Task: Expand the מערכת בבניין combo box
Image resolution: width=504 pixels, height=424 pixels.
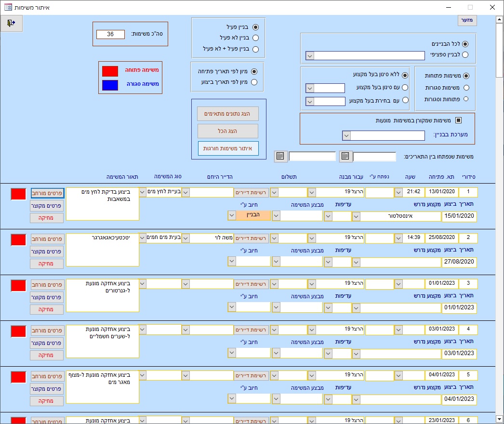Action: pyautogui.click(x=346, y=136)
